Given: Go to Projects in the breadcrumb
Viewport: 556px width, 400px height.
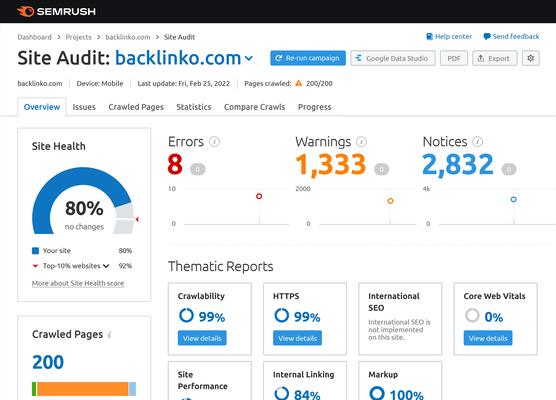Looking at the screenshot, I should click(x=78, y=37).
